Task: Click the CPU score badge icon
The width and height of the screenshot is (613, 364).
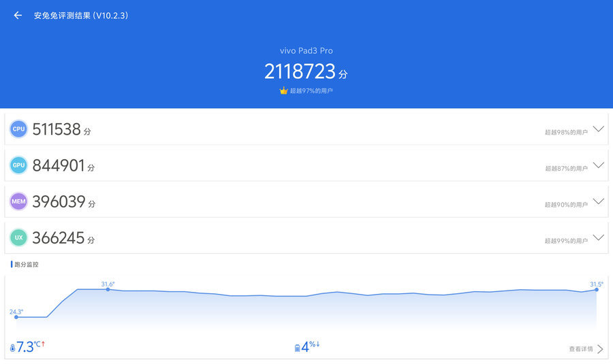Action: coord(18,129)
